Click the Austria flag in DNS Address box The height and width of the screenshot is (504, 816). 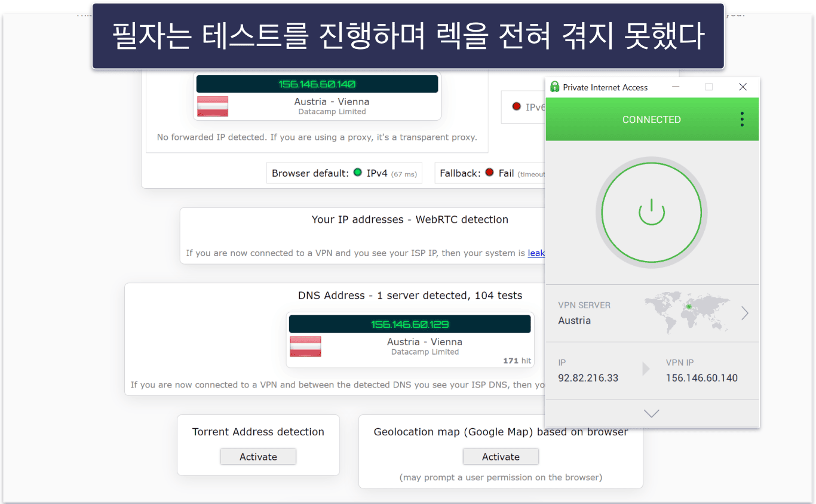coord(305,347)
